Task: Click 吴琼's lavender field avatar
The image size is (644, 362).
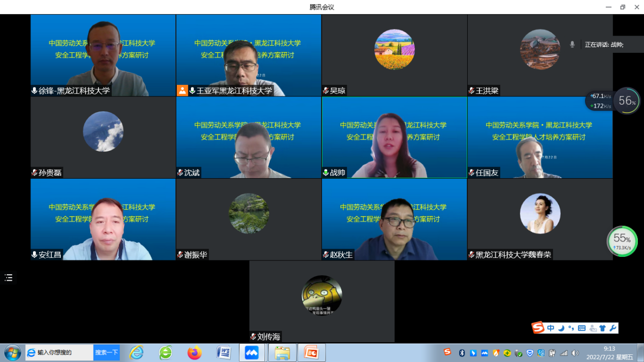Action: (x=394, y=49)
